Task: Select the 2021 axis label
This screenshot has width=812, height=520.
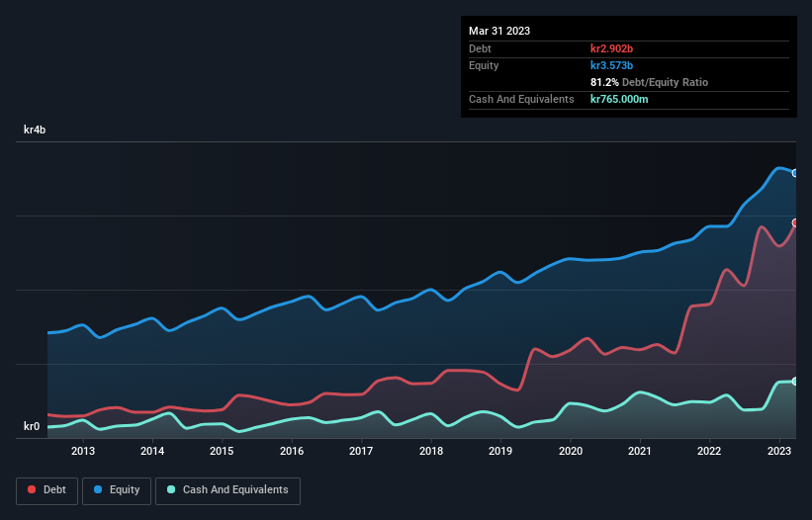Action: [640, 451]
